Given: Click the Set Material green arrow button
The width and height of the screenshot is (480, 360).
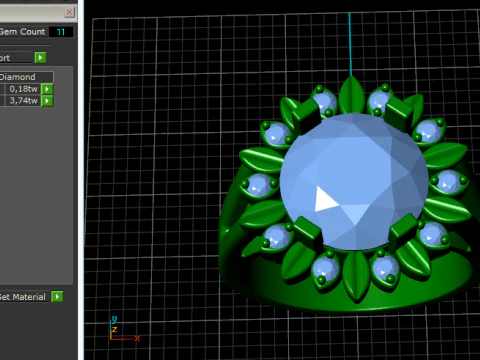Looking at the screenshot, I should (x=57, y=296).
